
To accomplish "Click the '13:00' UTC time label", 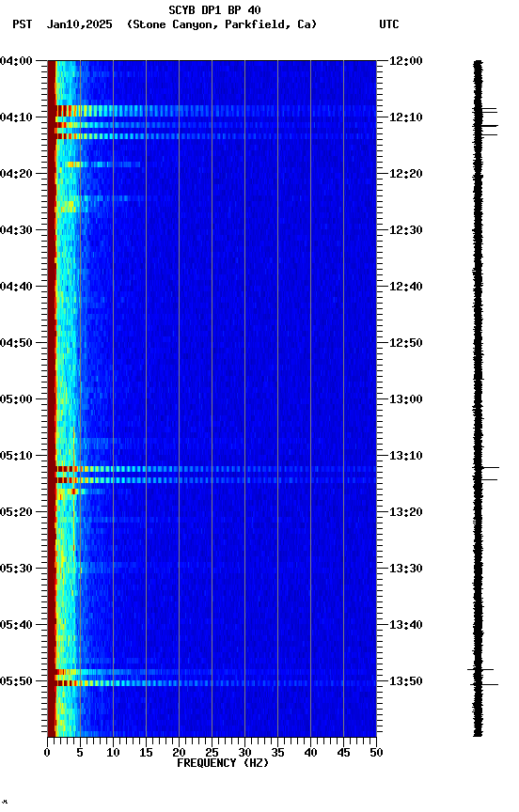I will 406,399.
